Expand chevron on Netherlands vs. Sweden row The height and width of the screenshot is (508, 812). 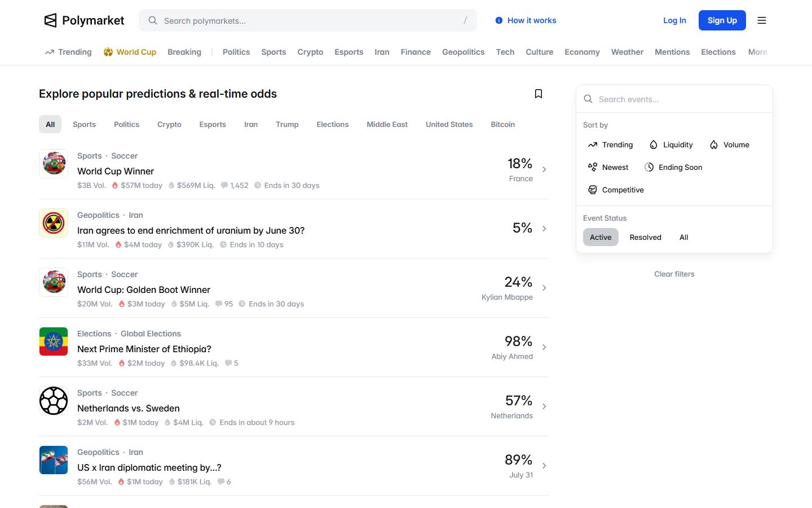coord(544,406)
